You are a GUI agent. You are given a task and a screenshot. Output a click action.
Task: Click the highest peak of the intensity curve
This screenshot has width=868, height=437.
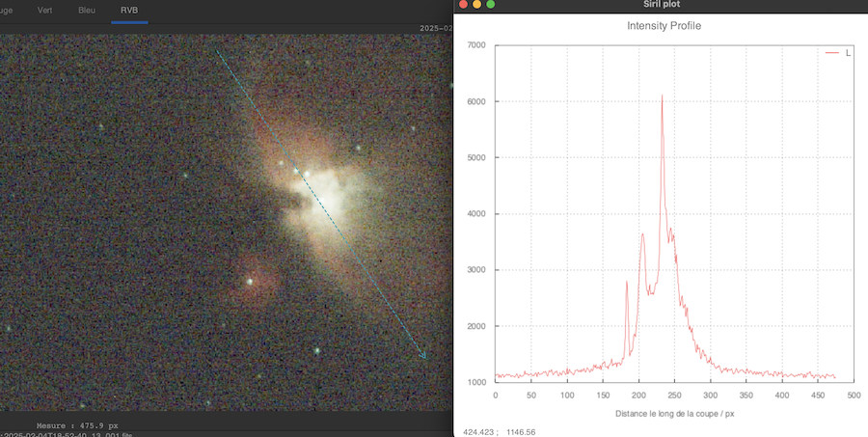point(662,96)
